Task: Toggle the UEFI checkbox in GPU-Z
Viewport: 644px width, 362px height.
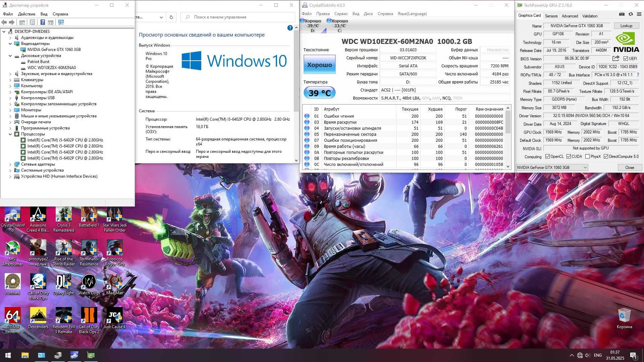Action: pyautogui.click(x=626, y=59)
